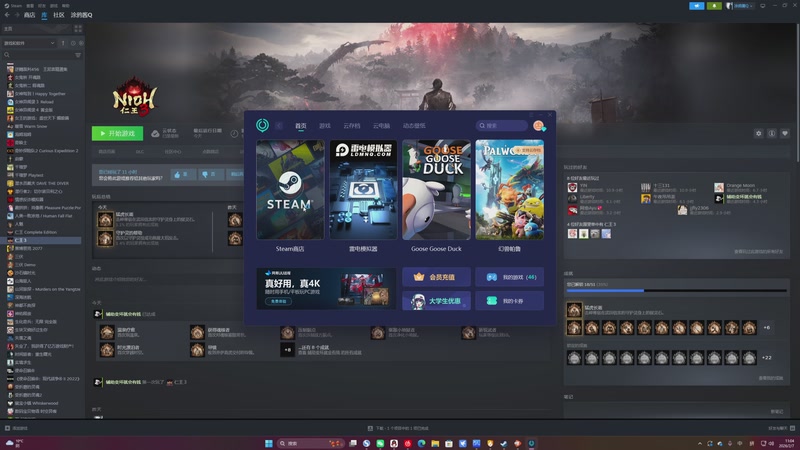Image resolution: width=800 pixels, height=450 pixels.
Task: Click the 真好用，真4K promotional banner
Action: pos(326,289)
